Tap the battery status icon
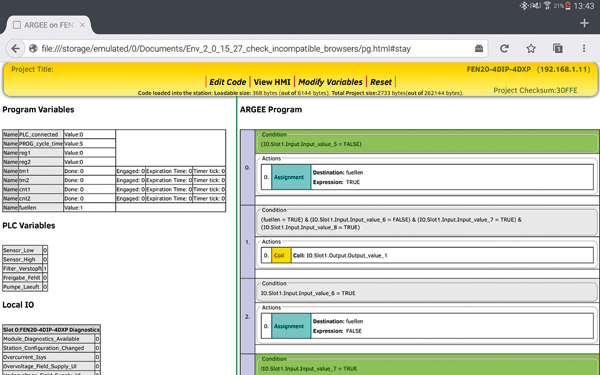600x375 pixels. pyautogui.click(x=568, y=5)
